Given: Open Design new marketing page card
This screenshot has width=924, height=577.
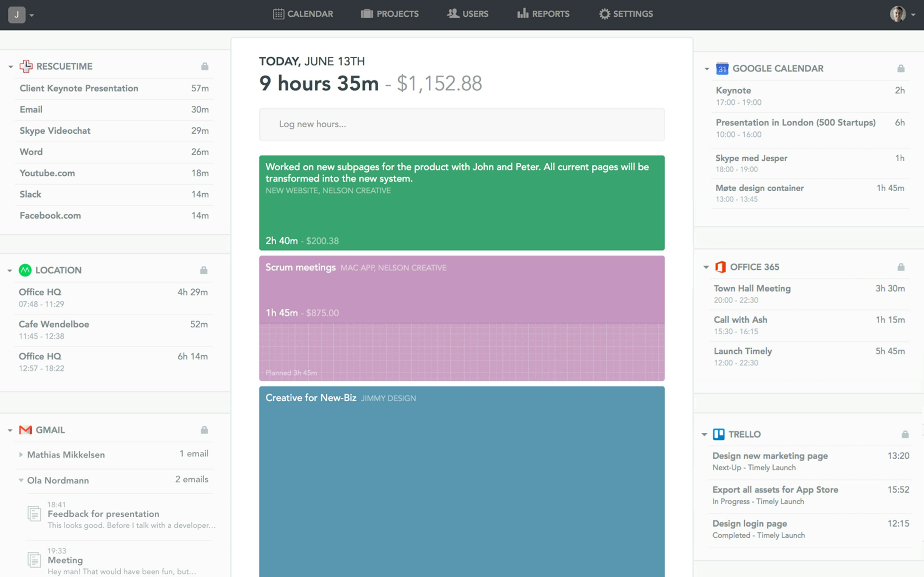Looking at the screenshot, I should pyautogui.click(x=770, y=456).
